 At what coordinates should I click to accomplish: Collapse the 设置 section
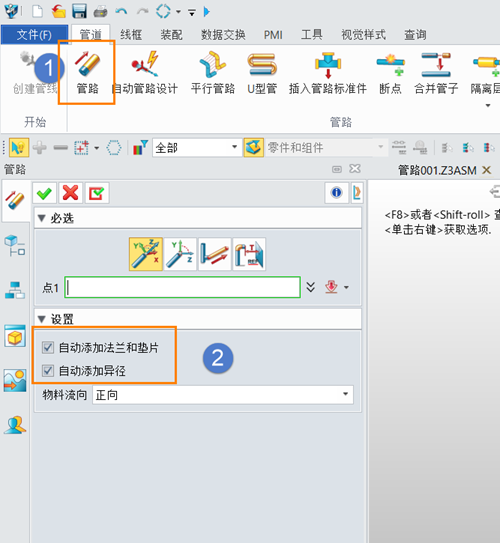pyautogui.click(x=42, y=319)
